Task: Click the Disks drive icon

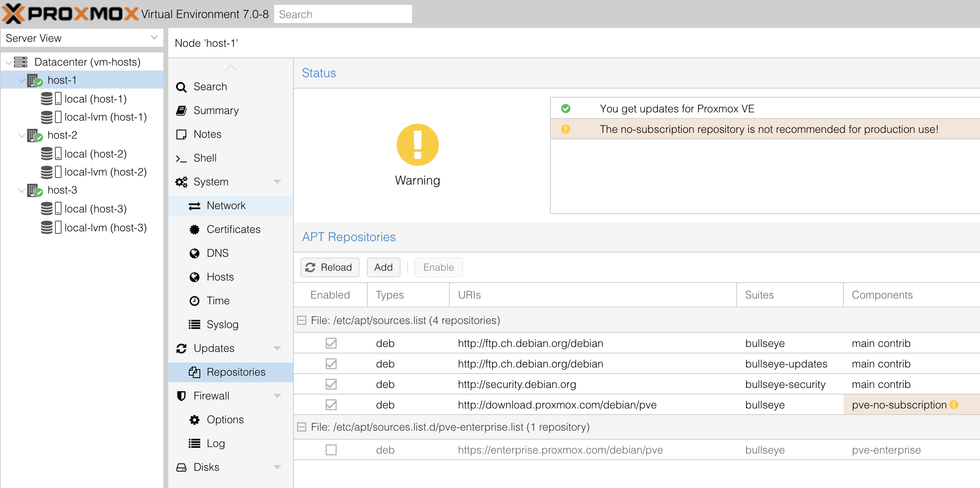Action: coord(181,467)
